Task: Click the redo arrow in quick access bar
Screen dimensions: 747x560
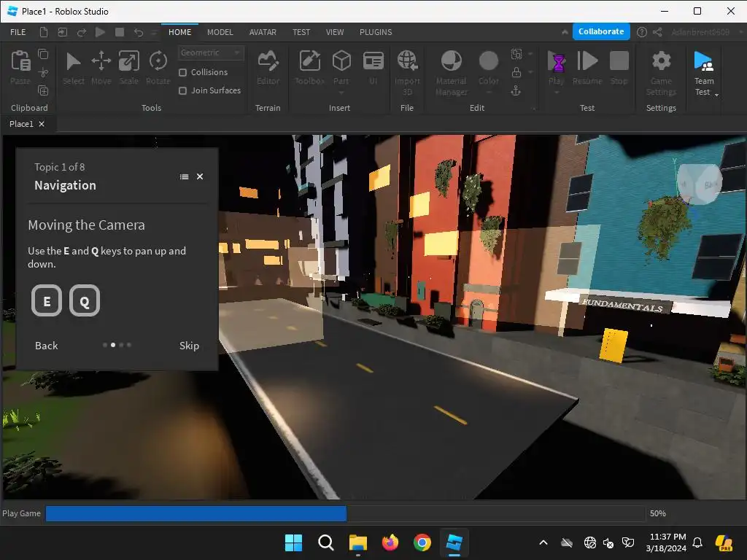Action: 82,32
